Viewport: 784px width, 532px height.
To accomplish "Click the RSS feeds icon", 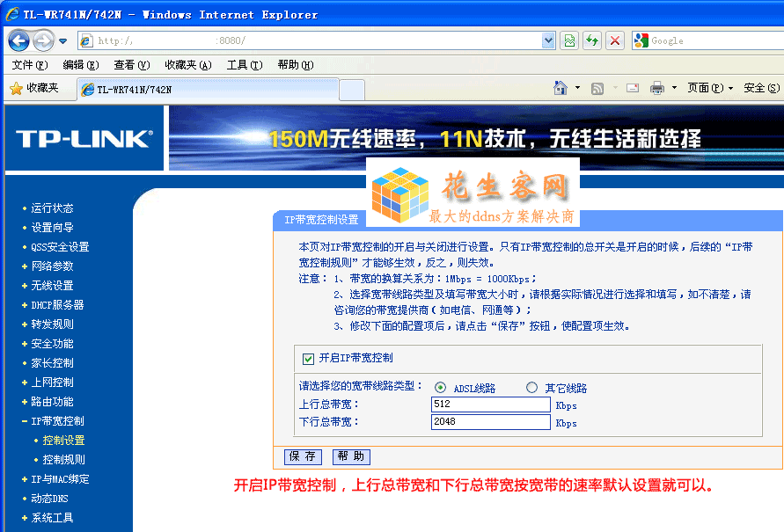I will click(597, 89).
